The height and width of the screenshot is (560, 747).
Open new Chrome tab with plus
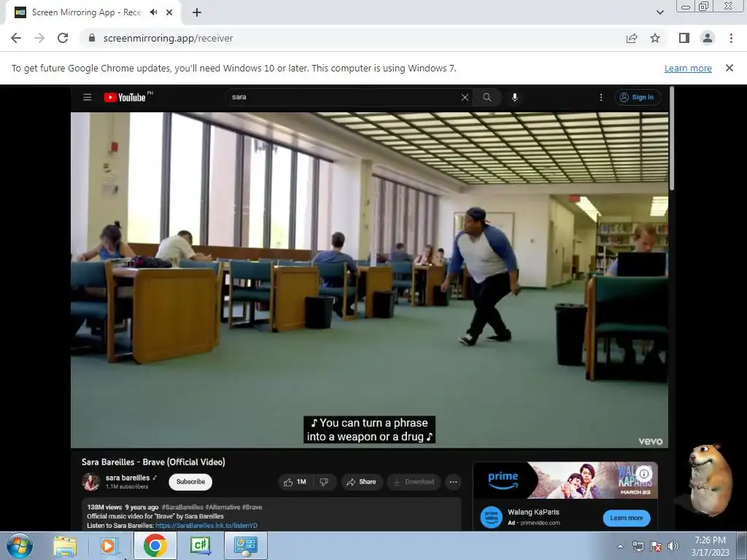point(197,13)
